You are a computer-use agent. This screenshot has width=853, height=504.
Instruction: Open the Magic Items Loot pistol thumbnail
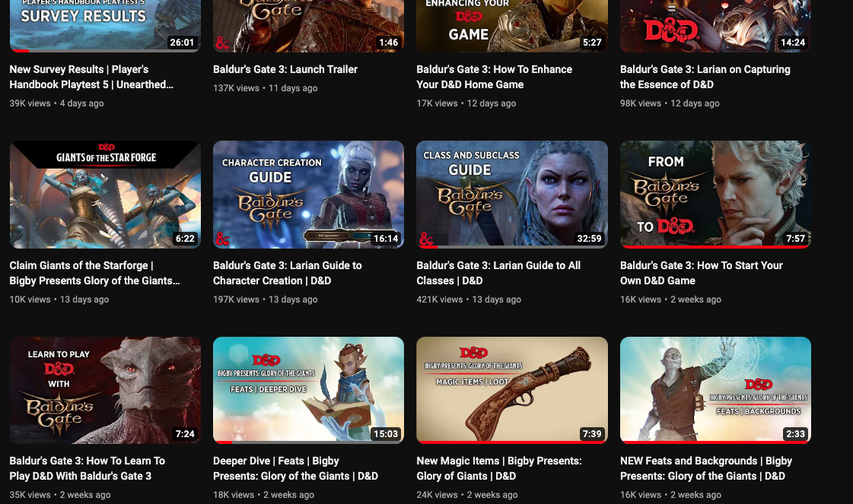pos(511,390)
